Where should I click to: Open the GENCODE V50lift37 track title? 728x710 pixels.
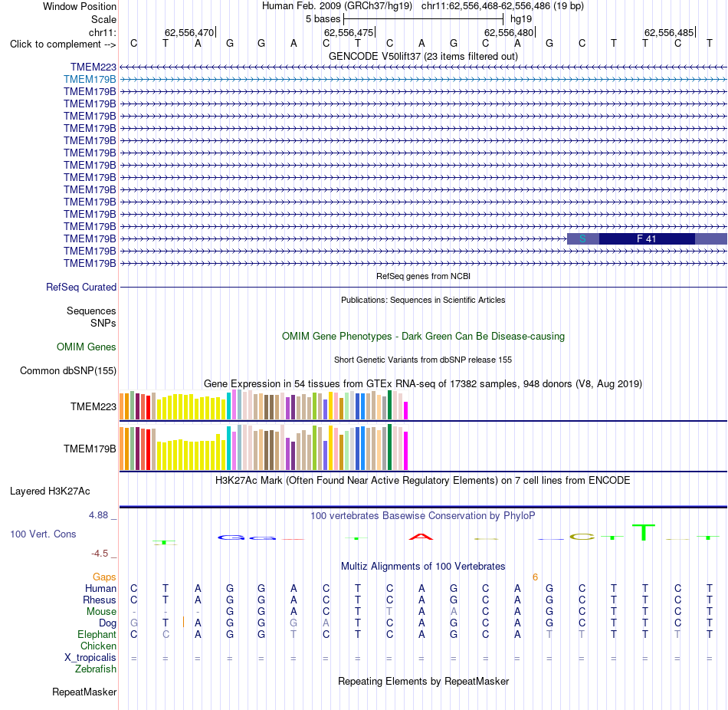click(x=423, y=56)
